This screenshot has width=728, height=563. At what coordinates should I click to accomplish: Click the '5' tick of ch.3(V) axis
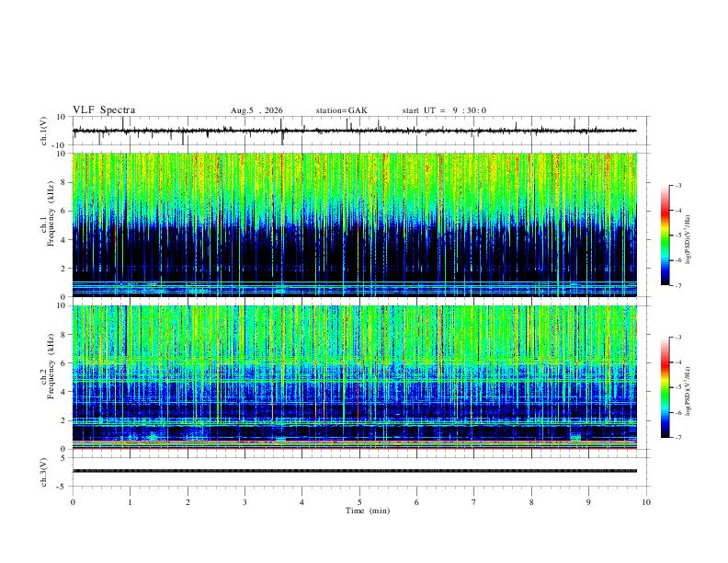coord(64,458)
